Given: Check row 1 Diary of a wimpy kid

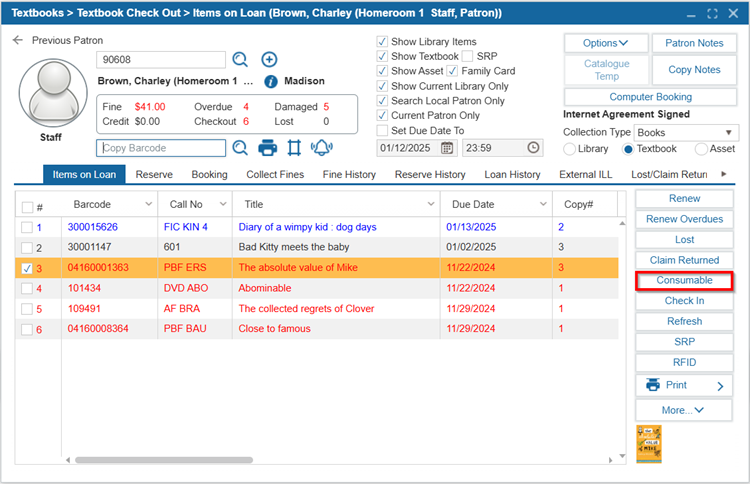Looking at the screenshot, I should pyautogui.click(x=27, y=228).
